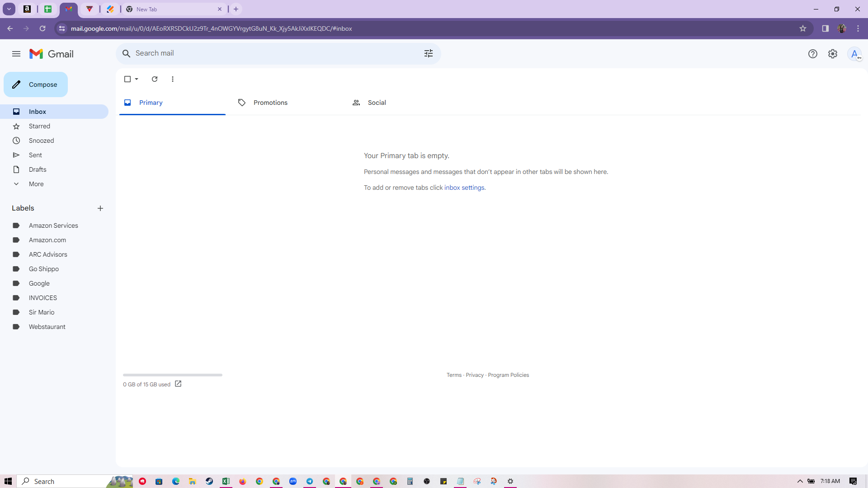This screenshot has height=488, width=868.
Task: Switch to the New Tab browser tab
Action: coord(174,9)
